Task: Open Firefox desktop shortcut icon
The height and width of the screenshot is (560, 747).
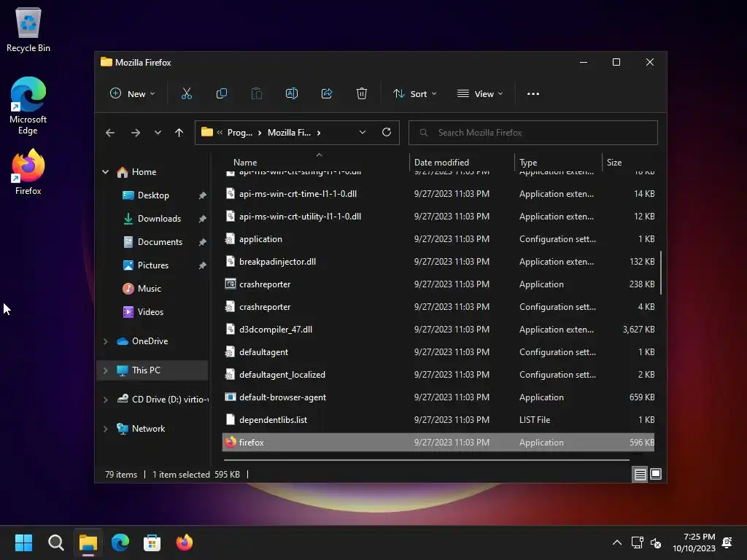Action: coord(28,171)
